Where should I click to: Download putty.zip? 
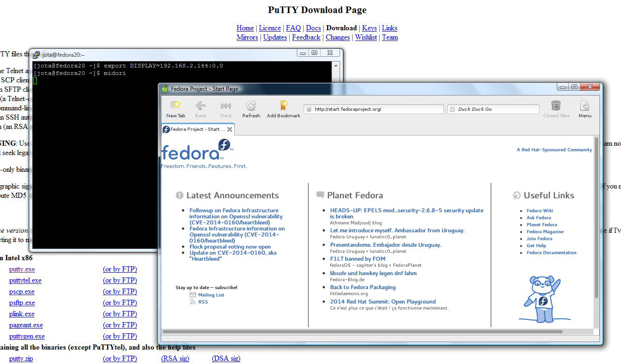coord(21,358)
